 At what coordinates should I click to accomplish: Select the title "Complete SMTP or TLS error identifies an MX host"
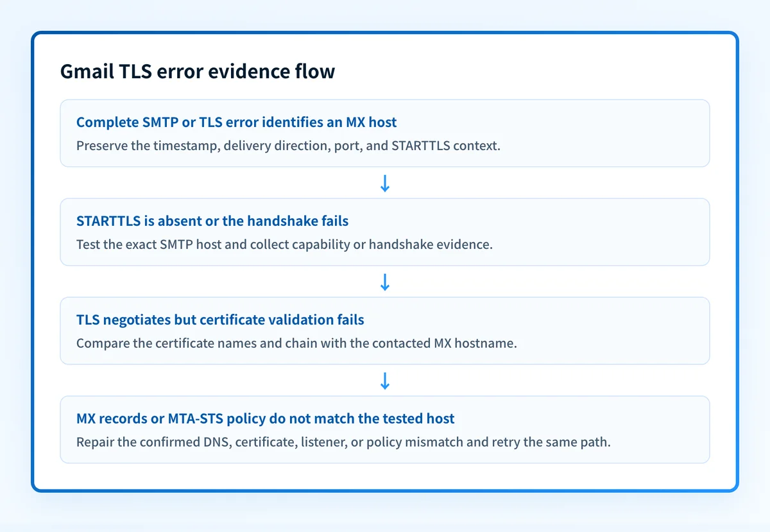237,122
